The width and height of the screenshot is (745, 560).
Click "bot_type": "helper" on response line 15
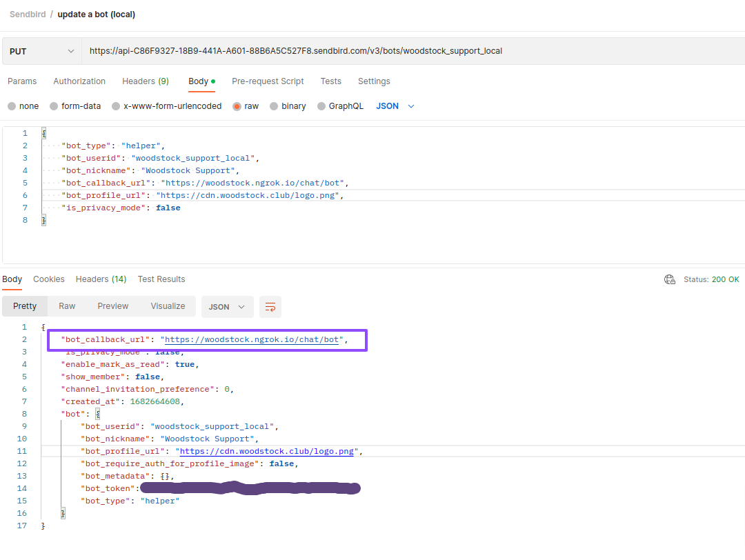point(130,501)
